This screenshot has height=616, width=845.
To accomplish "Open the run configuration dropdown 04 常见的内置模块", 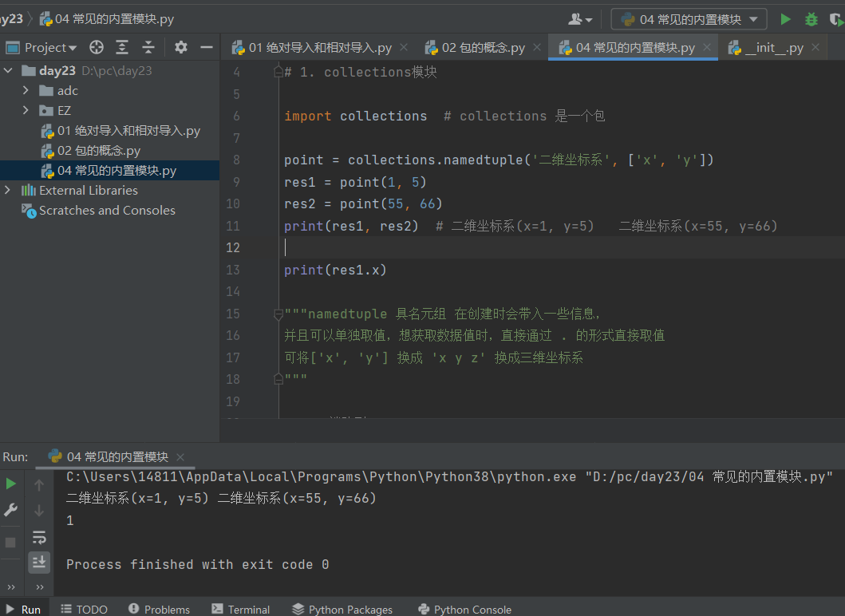I will pos(689,19).
